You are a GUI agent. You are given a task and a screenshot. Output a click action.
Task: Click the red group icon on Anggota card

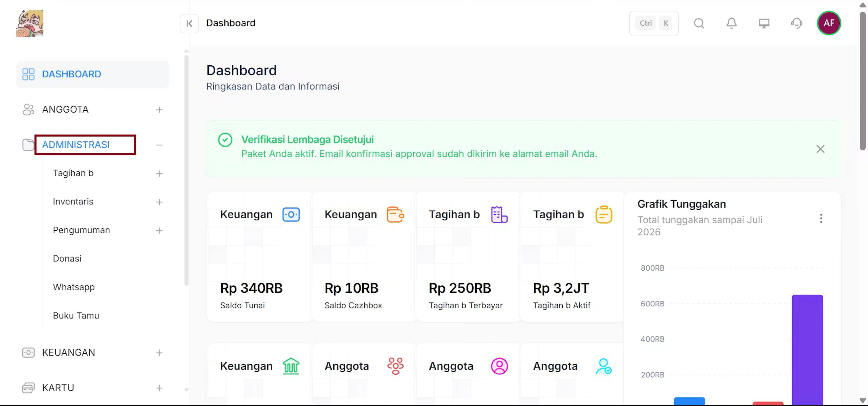395,366
